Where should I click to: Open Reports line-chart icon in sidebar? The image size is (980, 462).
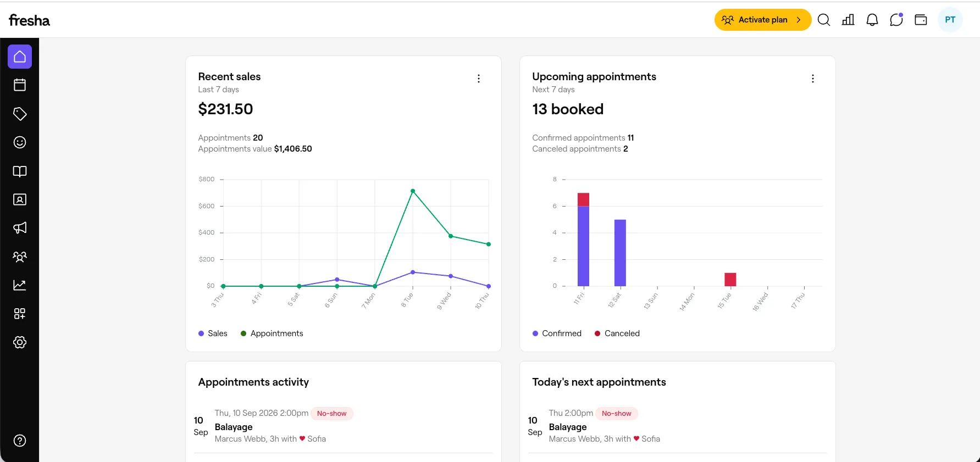20,285
